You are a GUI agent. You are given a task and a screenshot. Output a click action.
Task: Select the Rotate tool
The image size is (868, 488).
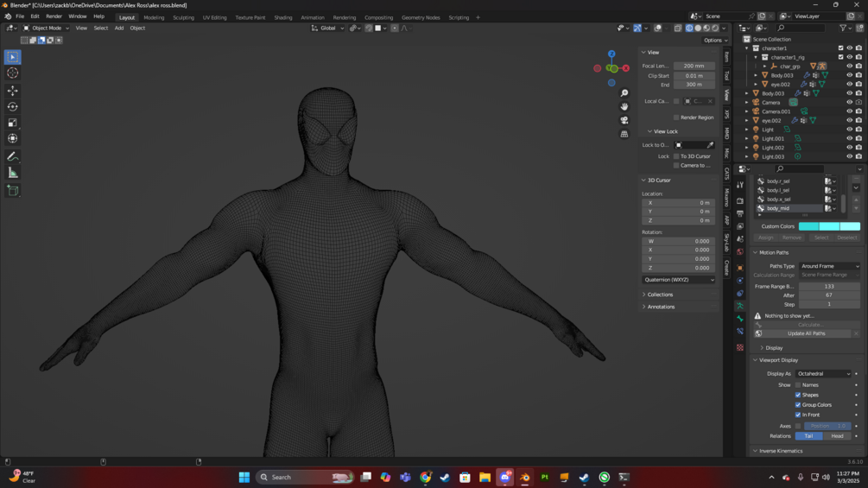click(12, 107)
